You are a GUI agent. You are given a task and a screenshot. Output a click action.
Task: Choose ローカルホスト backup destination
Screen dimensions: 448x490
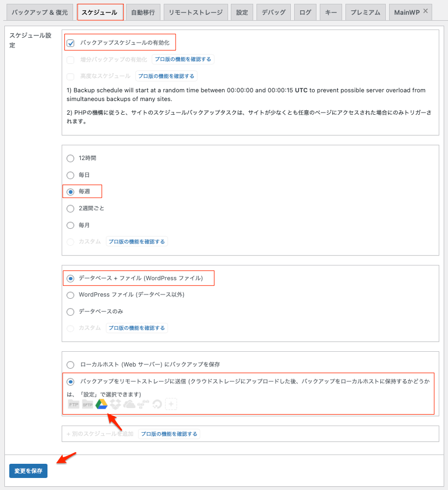coord(70,364)
